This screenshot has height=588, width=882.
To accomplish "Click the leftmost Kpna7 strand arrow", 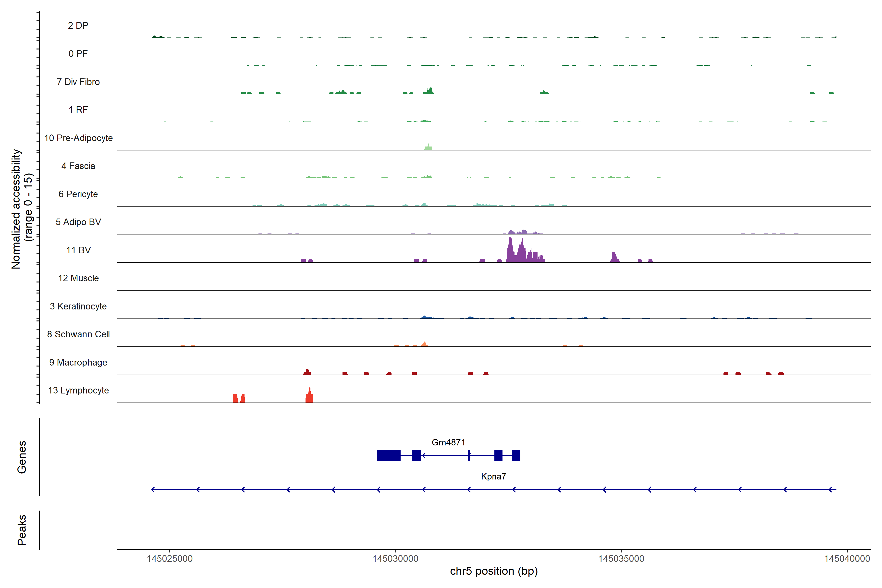I will coord(153,489).
